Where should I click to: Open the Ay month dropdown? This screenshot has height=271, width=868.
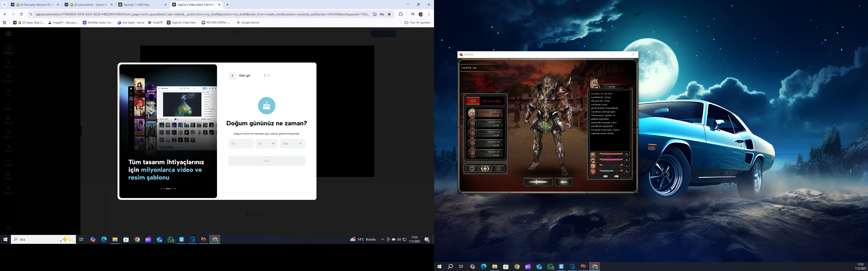(x=267, y=144)
